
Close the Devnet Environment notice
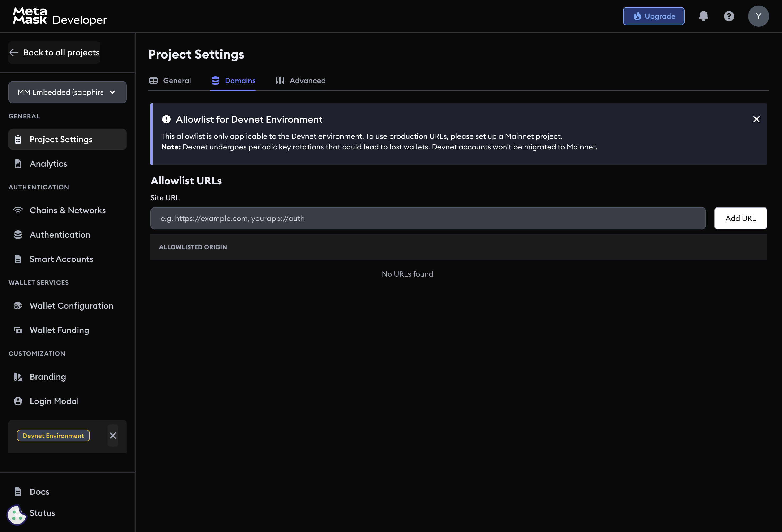point(113,436)
